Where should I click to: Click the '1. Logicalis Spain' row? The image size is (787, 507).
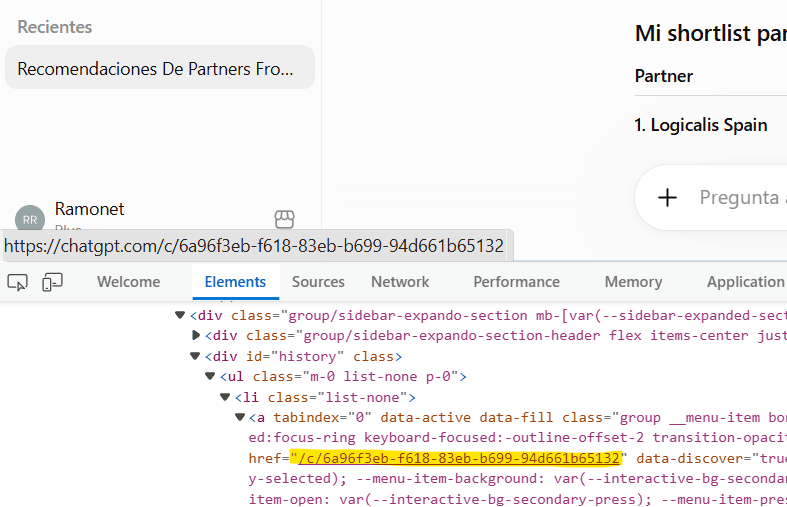[701, 125]
